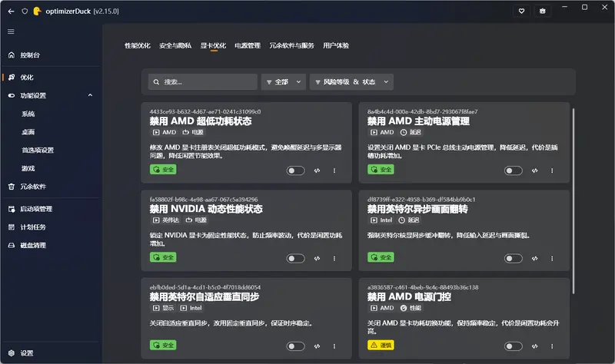
Task: Toggle the hamburger sidebar menu
Action: [11, 31]
